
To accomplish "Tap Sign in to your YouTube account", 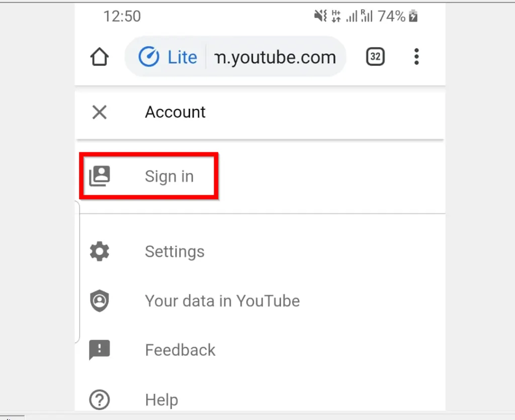I will point(169,176).
